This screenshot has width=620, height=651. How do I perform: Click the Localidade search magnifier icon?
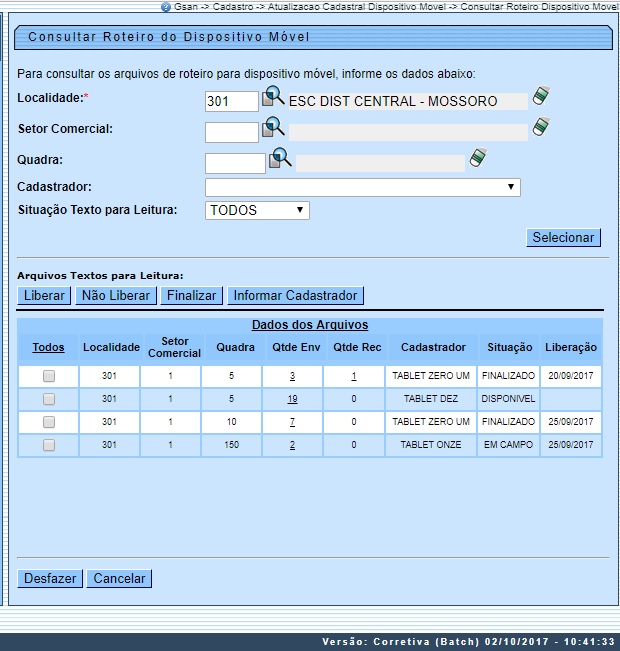[x=273, y=98]
